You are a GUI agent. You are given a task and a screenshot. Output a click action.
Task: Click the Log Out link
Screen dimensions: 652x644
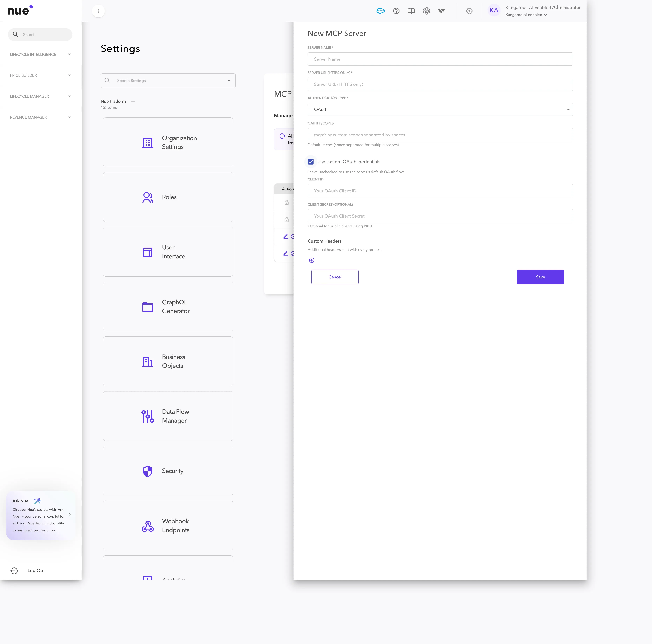coord(36,570)
